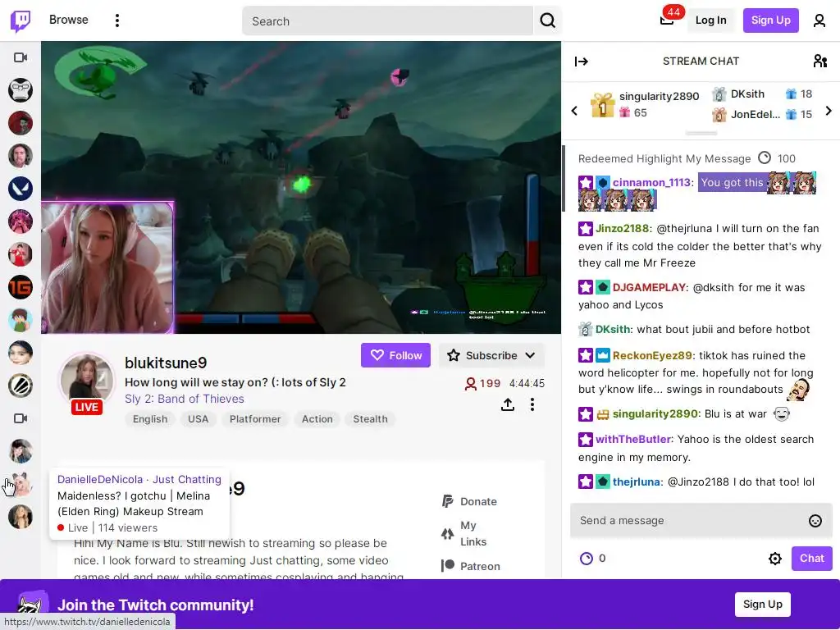Follow blukitsune9 with the heart button
This screenshot has height=630, width=840.
[395, 356]
